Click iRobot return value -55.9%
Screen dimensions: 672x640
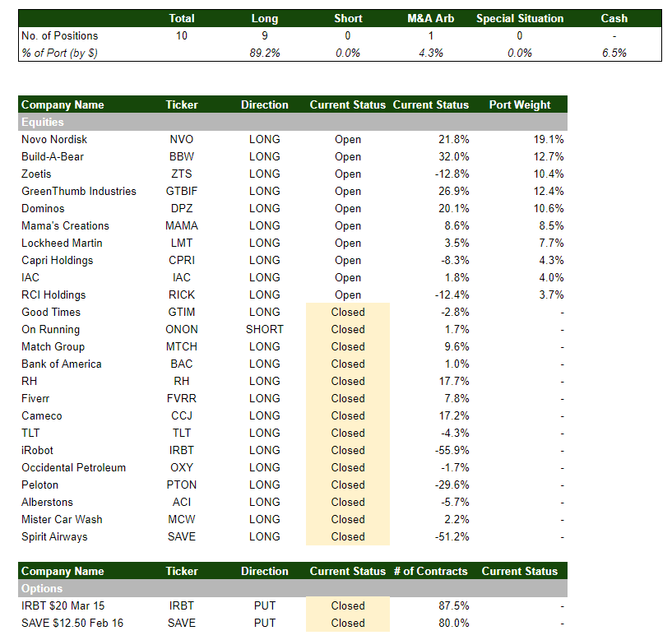452,451
